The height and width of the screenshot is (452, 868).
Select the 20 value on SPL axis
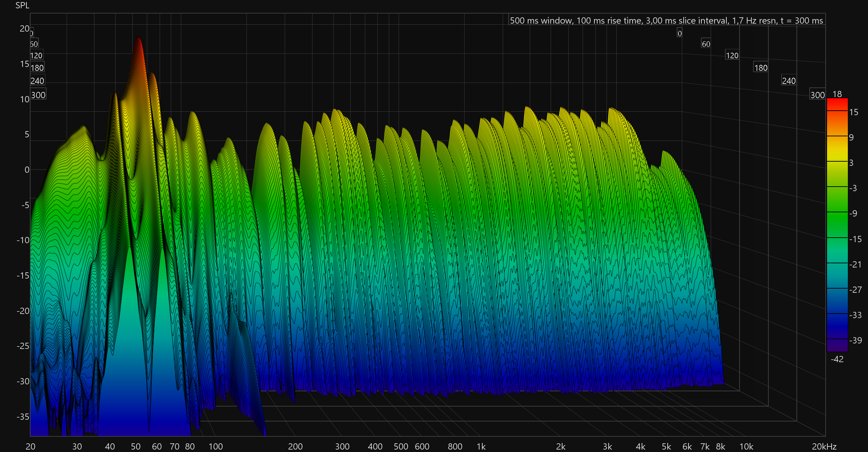click(24, 28)
